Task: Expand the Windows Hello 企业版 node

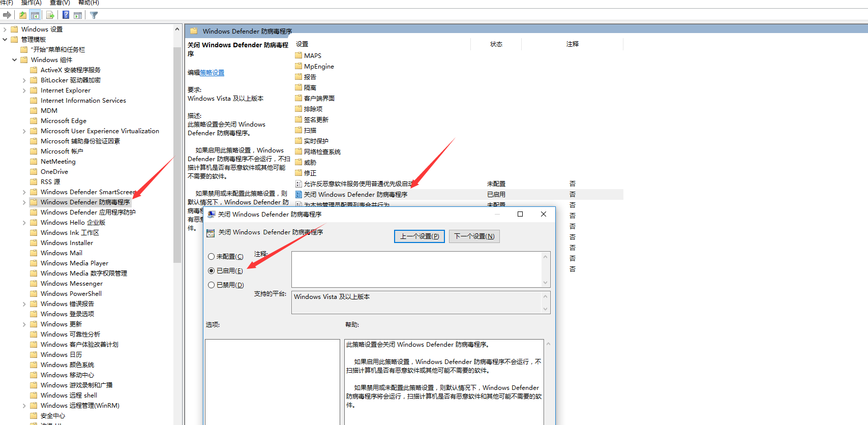Action: coord(24,223)
